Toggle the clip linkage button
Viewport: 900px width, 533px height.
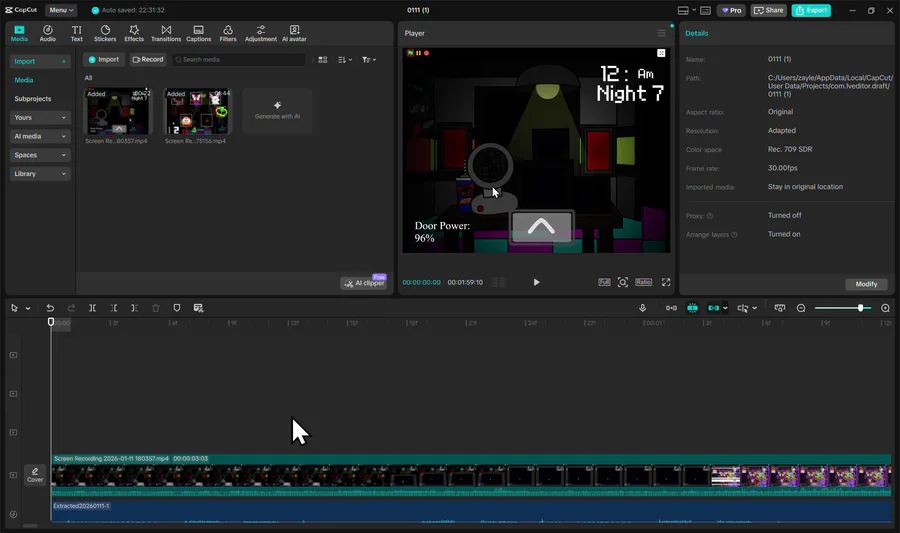pos(713,308)
